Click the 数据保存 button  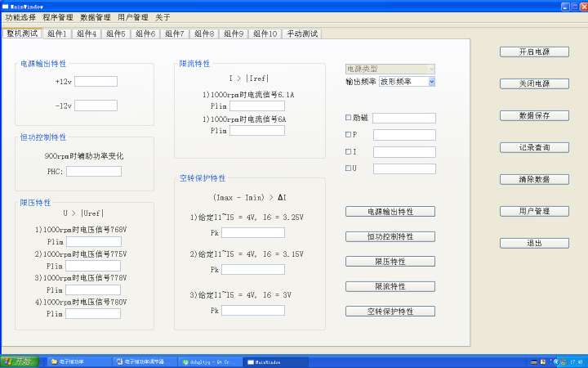pyautogui.click(x=534, y=115)
